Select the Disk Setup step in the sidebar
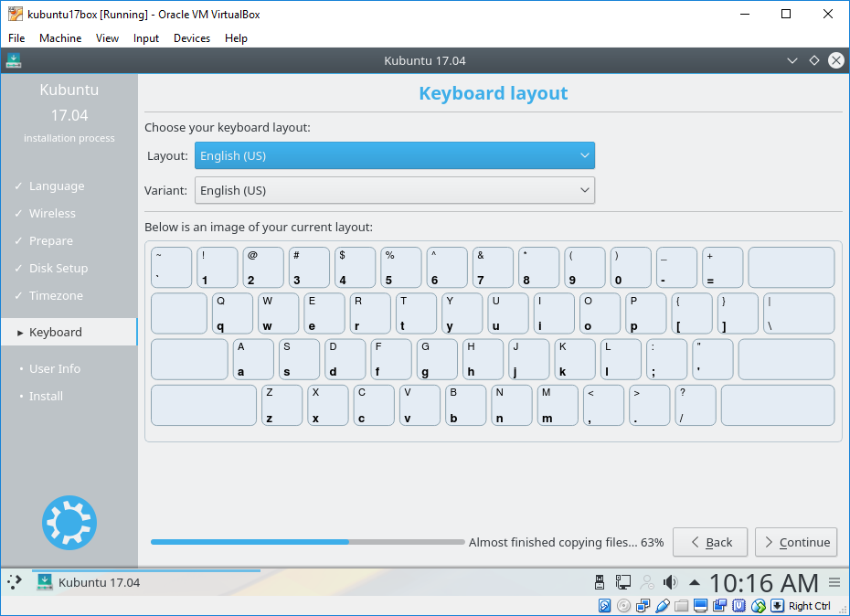The image size is (850, 616). pyautogui.click(x=58, y=268)
